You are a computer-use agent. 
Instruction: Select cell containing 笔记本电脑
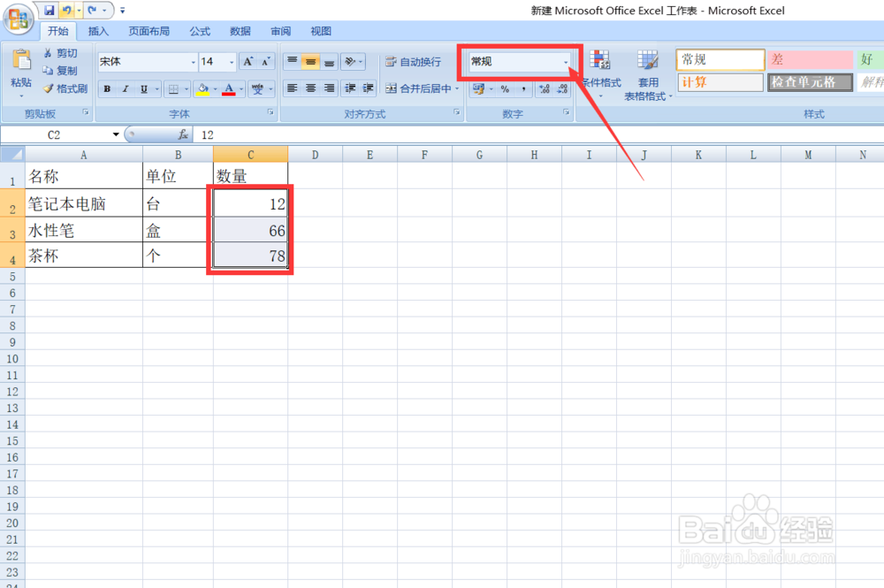click(x=83, y=203)
